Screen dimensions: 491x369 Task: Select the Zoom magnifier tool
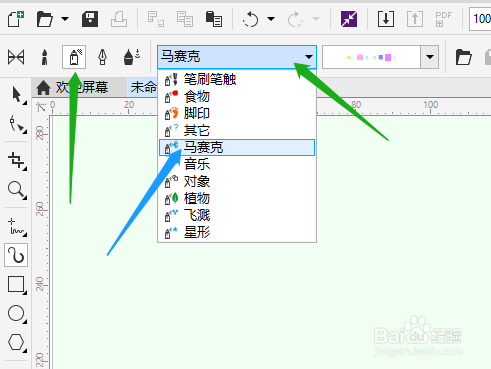pos(17,190)
